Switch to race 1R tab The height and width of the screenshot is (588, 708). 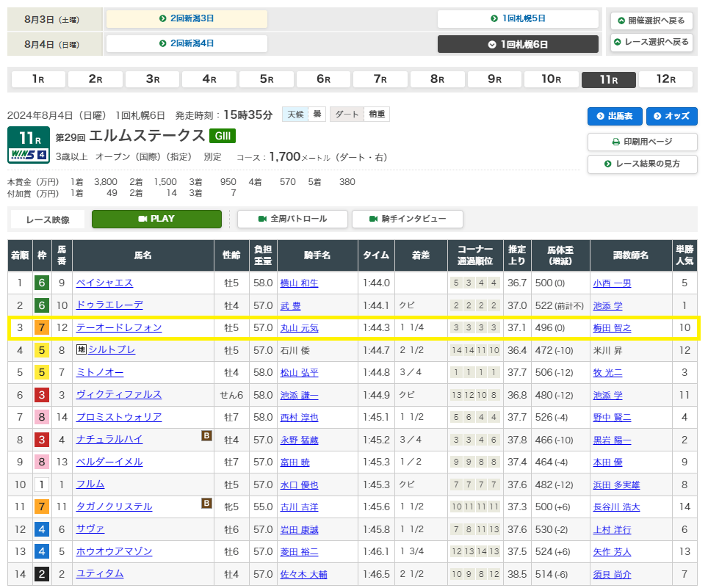click(37, 79)
